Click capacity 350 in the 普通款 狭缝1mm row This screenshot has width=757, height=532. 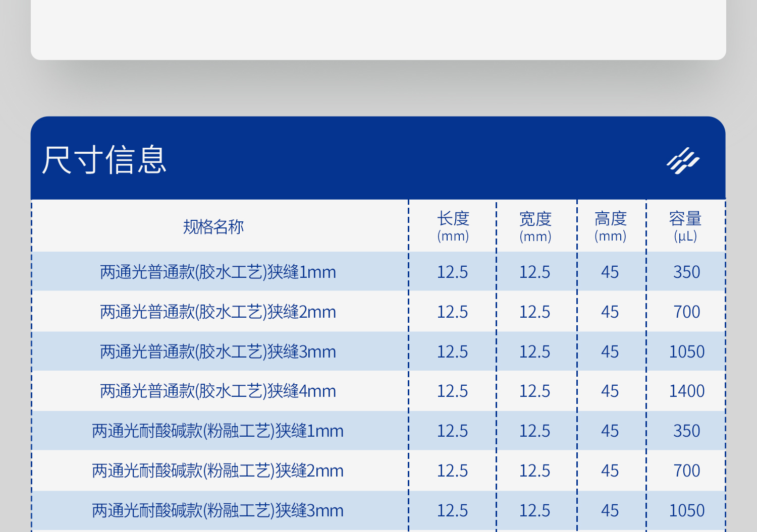click(x=686, y=272)
